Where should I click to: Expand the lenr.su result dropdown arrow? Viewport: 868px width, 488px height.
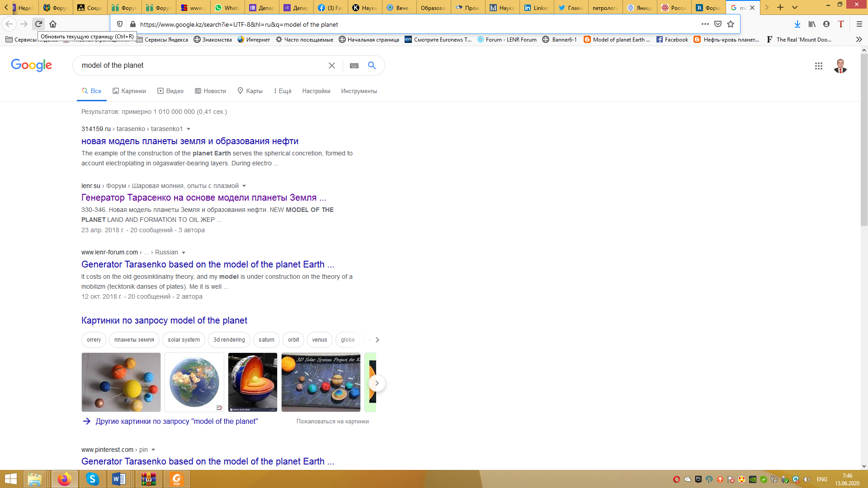click(x=244, y=186)
